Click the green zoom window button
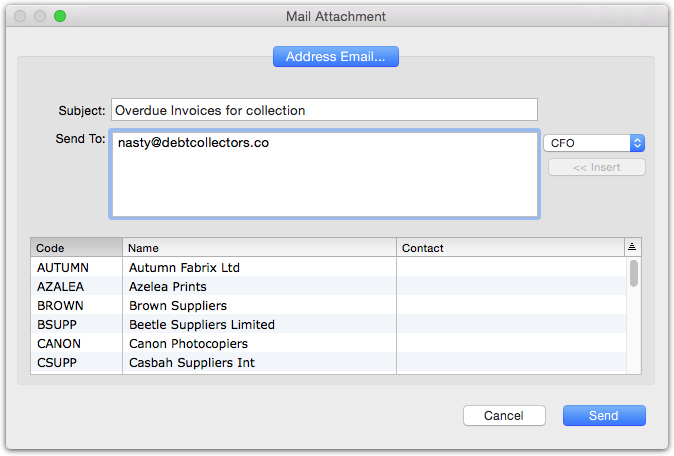This screenshot has height=456, width=674. tap(60, 16)
